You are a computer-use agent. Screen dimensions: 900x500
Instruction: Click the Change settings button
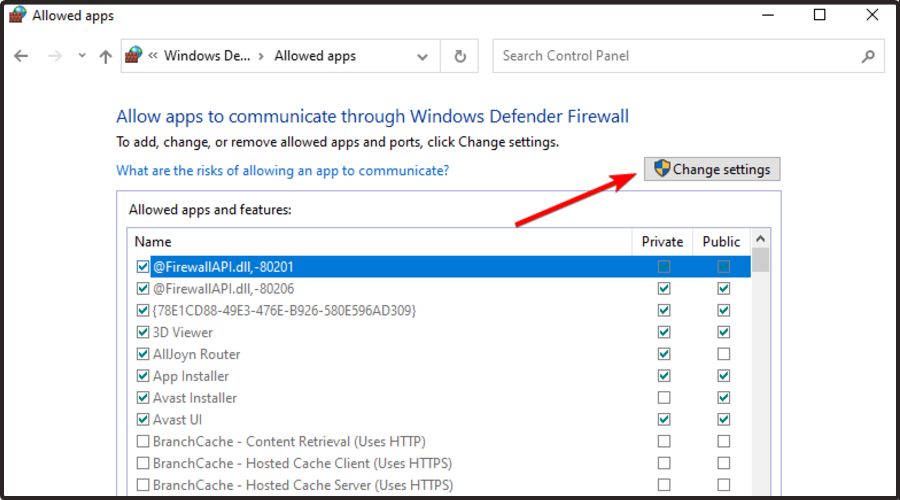pos(711,169)
